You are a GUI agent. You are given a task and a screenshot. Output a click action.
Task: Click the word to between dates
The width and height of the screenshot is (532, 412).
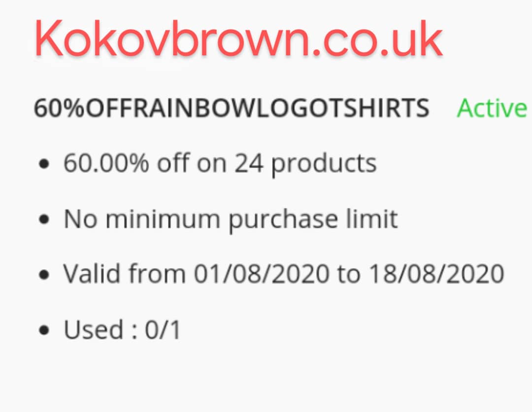click(349, 274)
